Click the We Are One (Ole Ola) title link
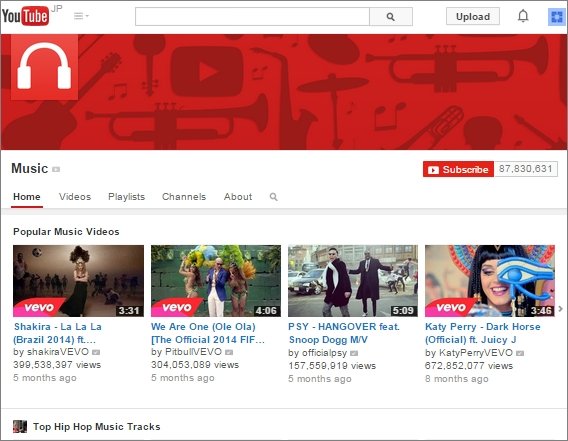Viewport: 568px width, 441px height. (x=208, y=333)
